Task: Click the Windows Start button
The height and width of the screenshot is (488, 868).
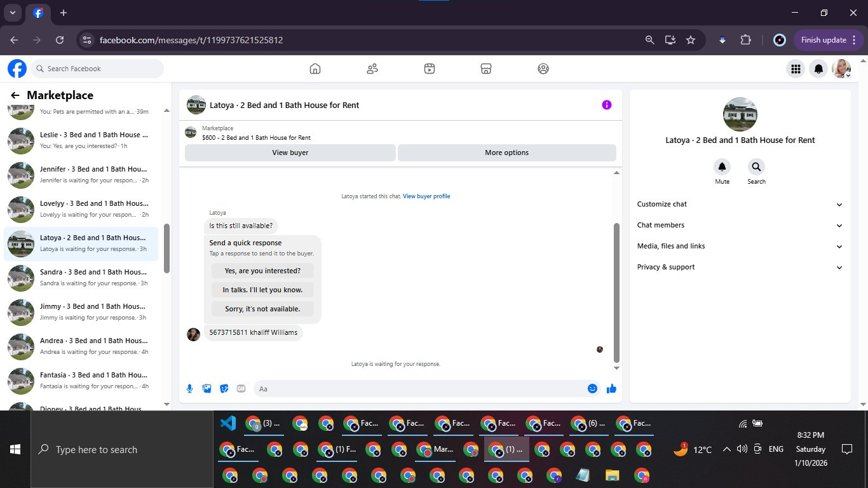Action: click(x=15, y=449)
